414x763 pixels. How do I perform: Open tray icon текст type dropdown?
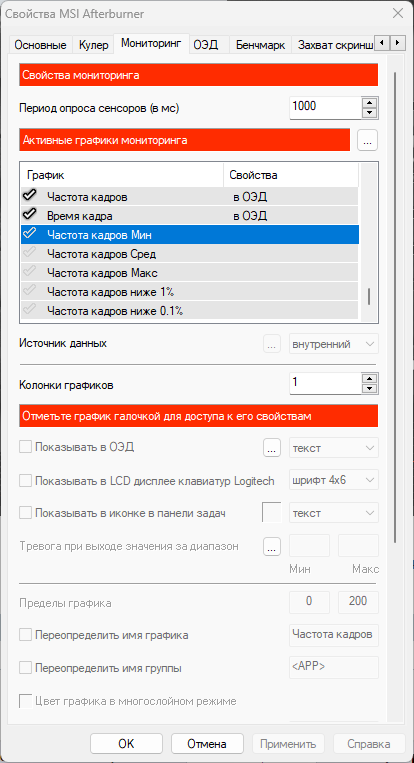click(334, 513)
